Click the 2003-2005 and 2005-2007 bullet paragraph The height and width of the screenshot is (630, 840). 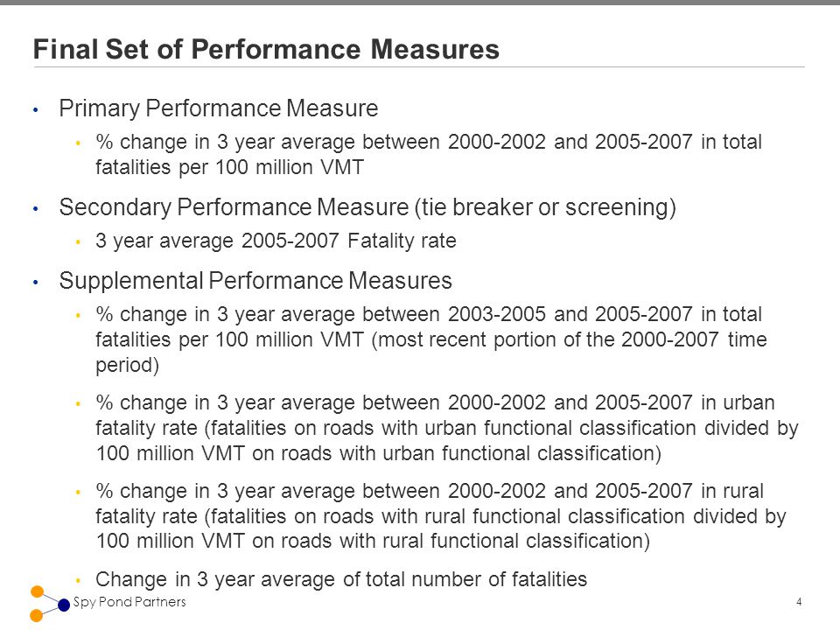[x=431, y=339]
